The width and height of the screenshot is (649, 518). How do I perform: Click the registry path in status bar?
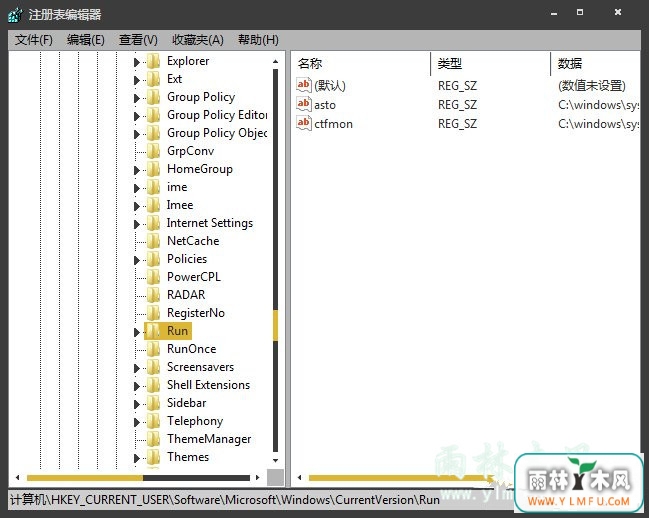tap(225, 500)
